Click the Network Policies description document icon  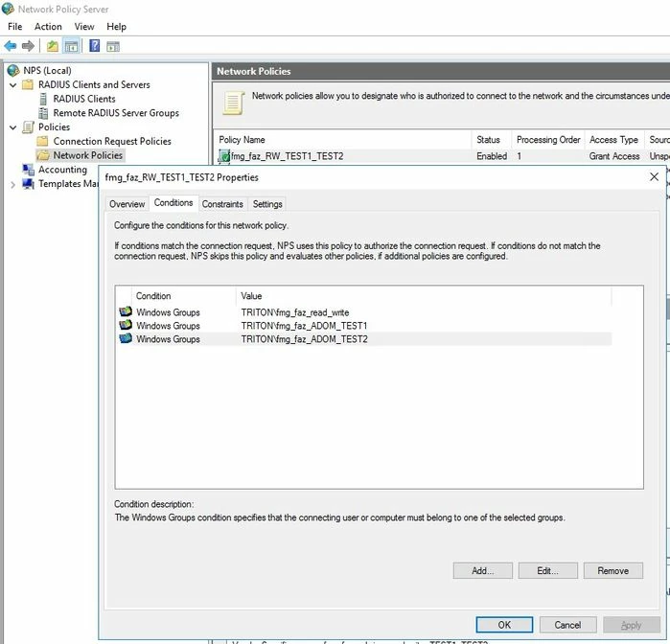tap(233, 103)
